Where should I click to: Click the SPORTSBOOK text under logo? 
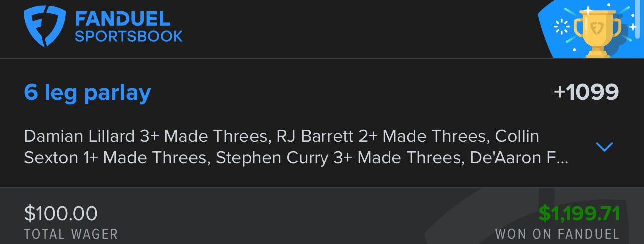(129, 37)
